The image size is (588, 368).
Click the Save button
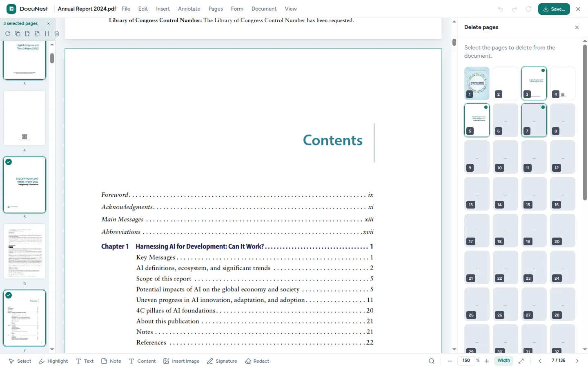click(554, 9)
